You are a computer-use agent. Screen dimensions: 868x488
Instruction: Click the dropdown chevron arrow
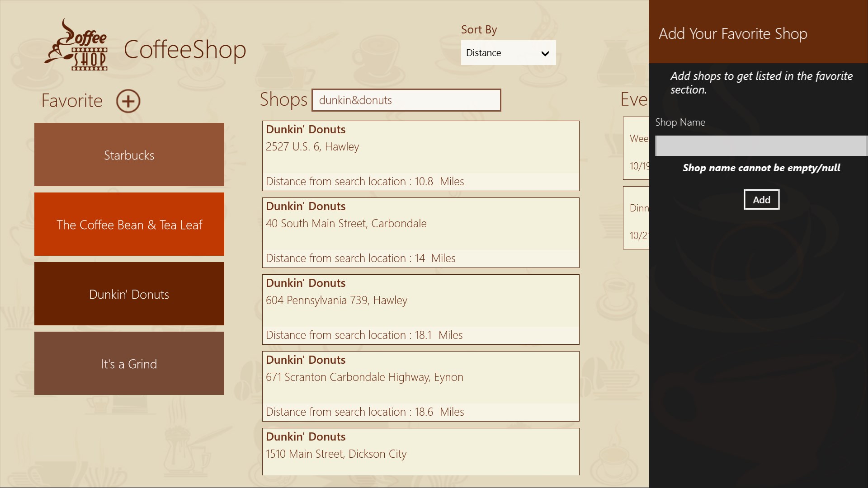(545, 53)
